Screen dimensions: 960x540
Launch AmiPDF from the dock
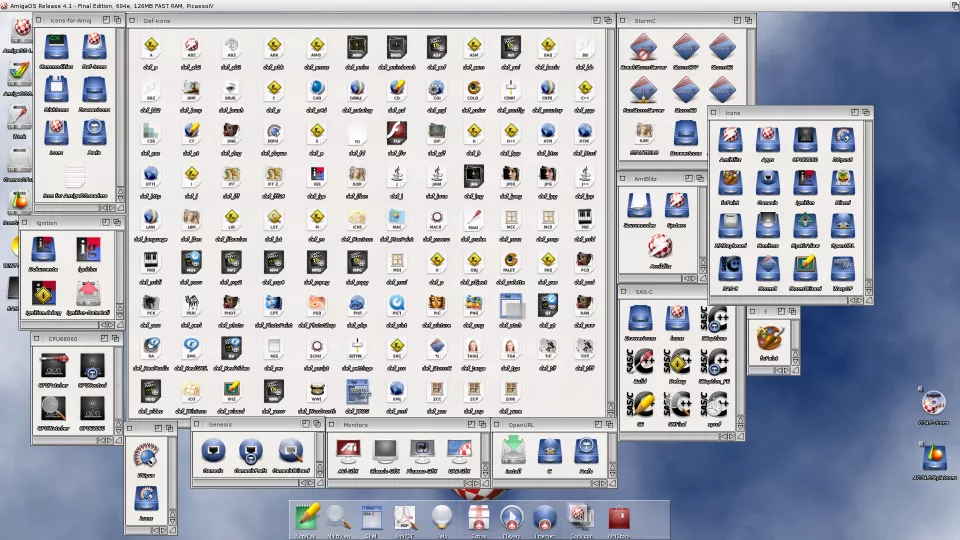coord(405,517)
